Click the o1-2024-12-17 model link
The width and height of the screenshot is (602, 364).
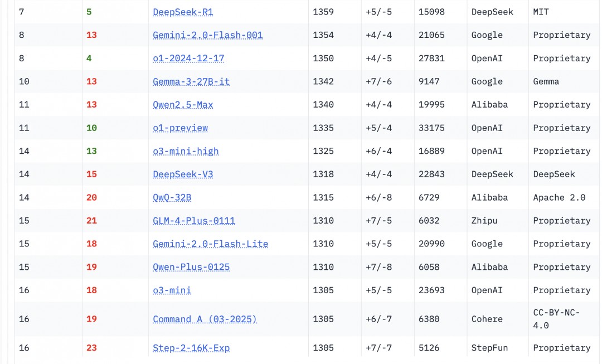(188, 59)
